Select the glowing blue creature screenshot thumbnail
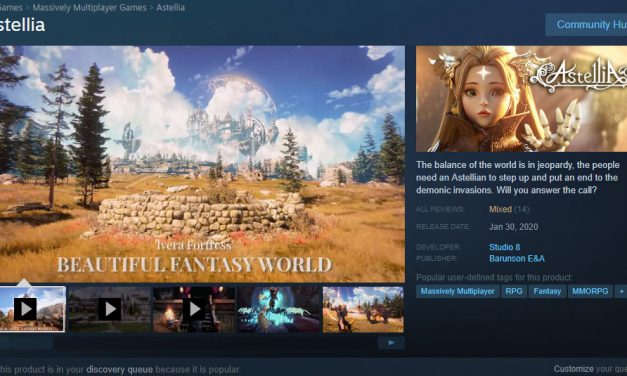This screenshot has width=627, height=376. click(x=279, y=309)
